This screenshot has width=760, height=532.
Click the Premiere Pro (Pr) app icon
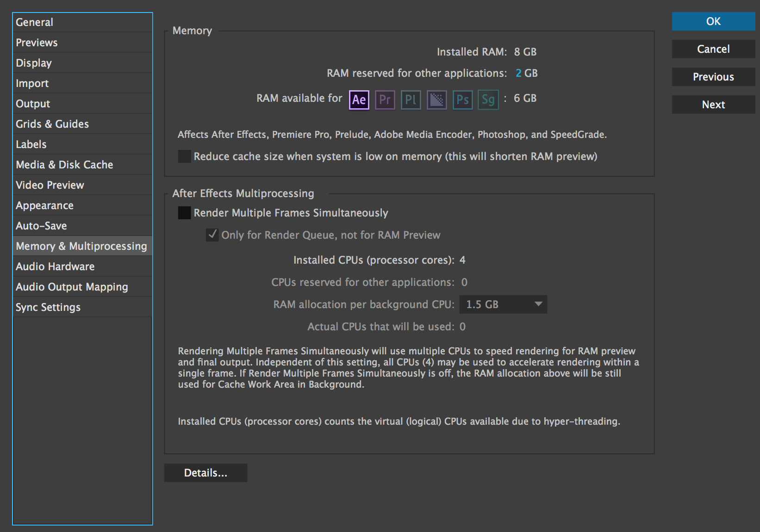[x=385, y=99]
